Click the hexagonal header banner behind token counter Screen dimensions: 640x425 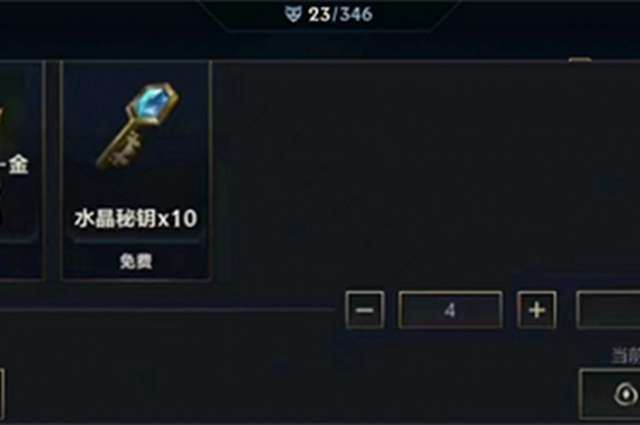point(329,16)
